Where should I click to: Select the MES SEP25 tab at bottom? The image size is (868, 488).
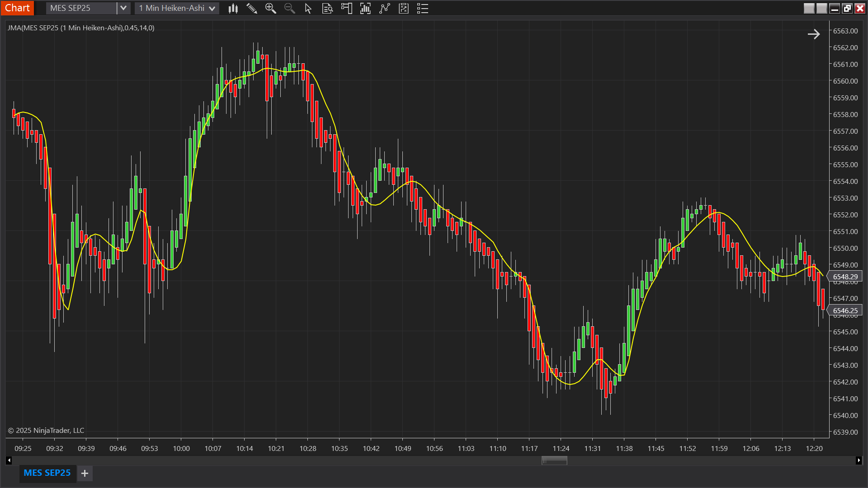(47, 473)
